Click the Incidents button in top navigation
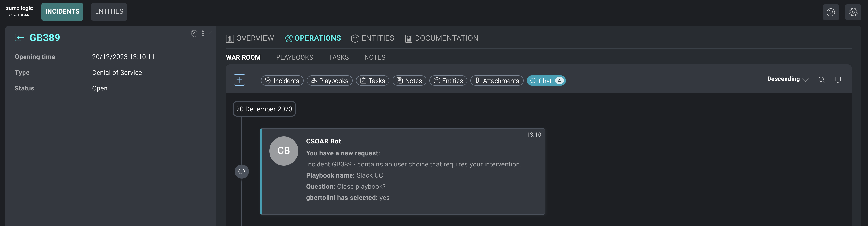 pos(62,12)
